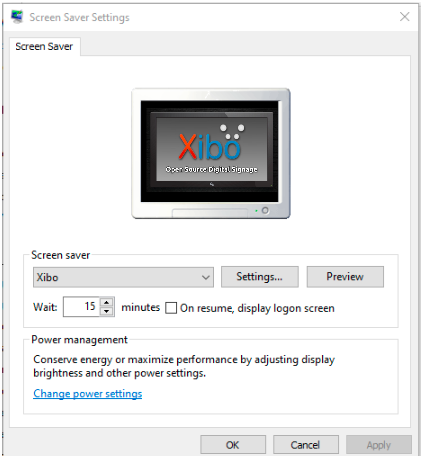
Task: Click the Cancel button
Action: click(x=306, y=445)
